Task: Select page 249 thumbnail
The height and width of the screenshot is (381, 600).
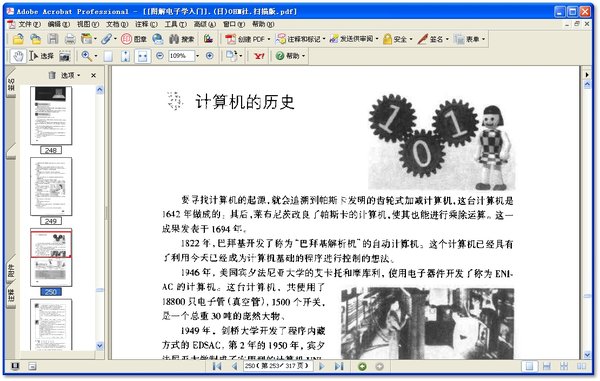Action: 51,187
